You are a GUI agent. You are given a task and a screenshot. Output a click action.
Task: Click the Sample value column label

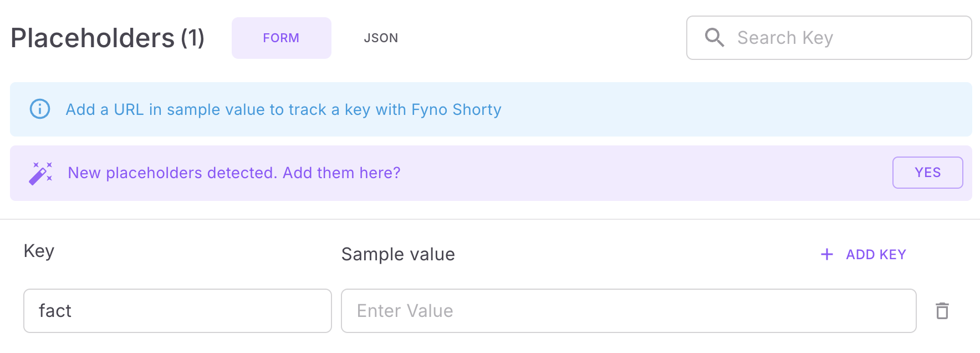(398, 254)
